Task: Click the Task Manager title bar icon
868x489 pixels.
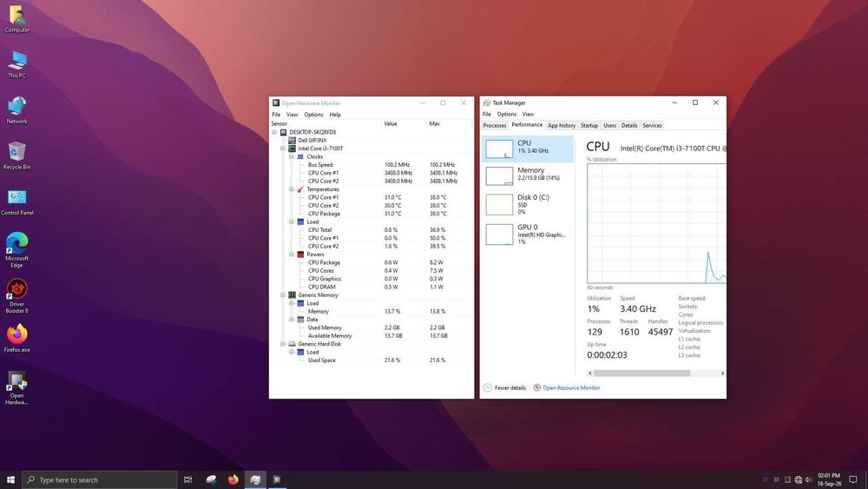Action: pos(487,103)
